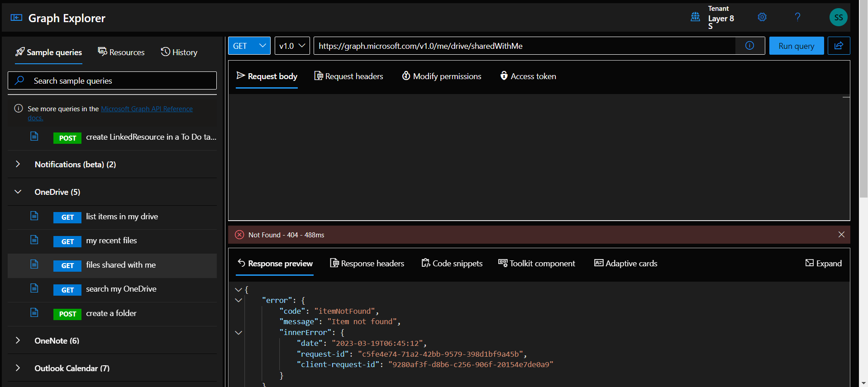The width and height of the screenshot is (868, 387).
Task: Click document icon for create LinkedResource query
Action: click(x=34, y=136)
